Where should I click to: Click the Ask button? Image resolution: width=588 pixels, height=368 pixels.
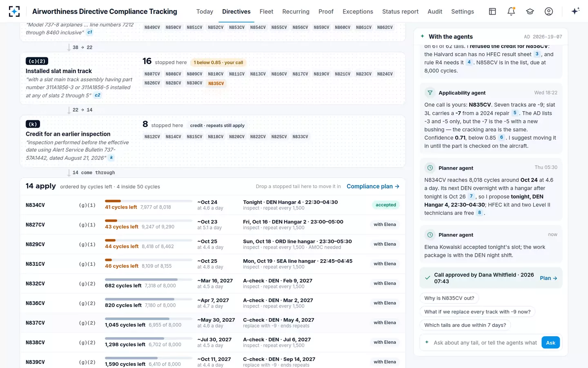point(550,343)
